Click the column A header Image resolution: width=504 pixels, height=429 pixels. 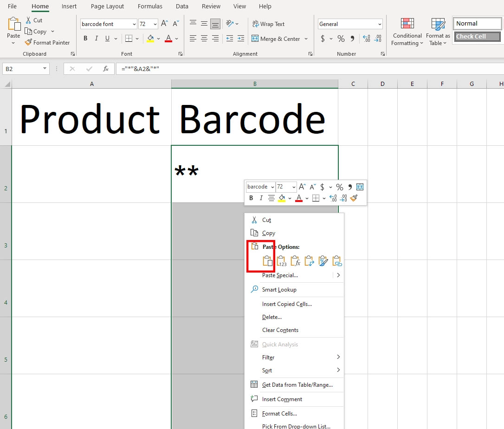(92, 84)
